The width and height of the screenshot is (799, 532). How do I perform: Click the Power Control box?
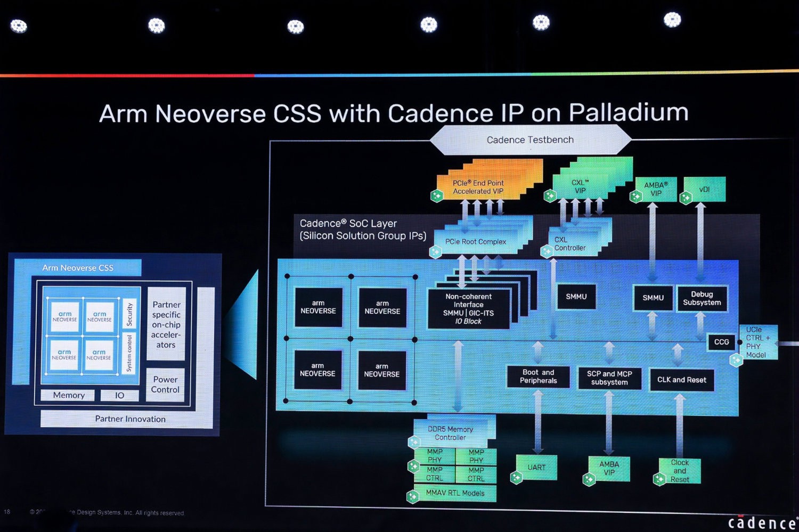coord(165,384)
